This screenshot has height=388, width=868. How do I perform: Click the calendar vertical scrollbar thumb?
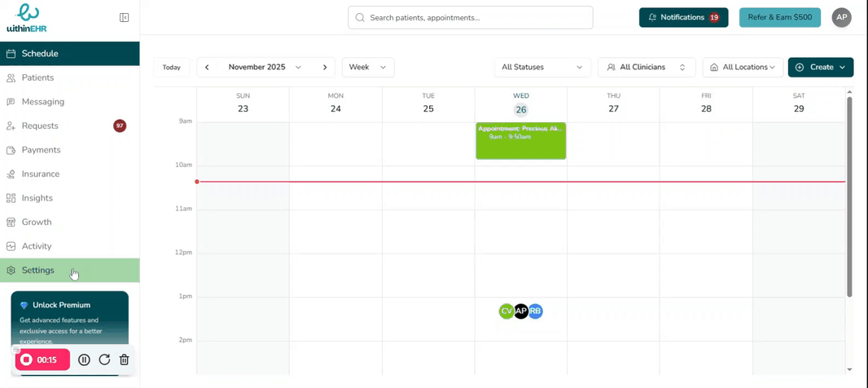point(849,196)
